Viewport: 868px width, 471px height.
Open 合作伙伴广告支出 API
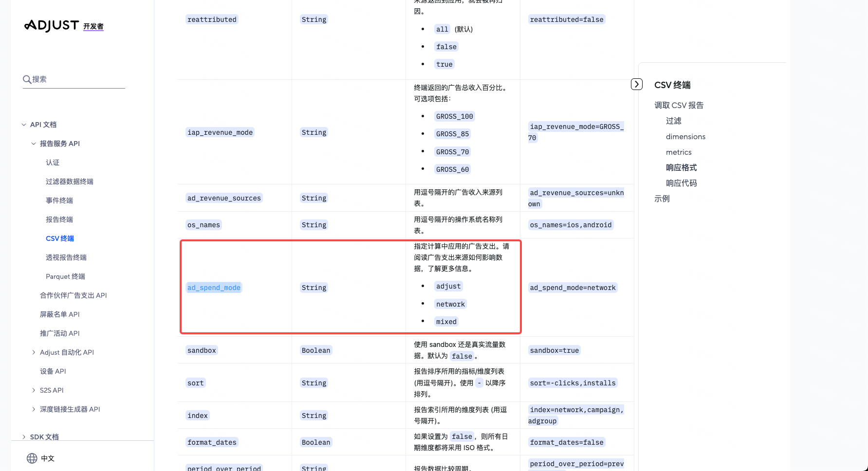[x=74, y=295]
